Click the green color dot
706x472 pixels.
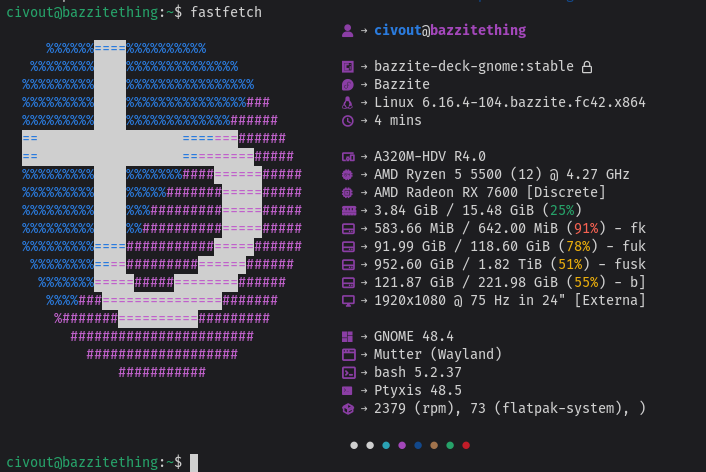click(450, 445)
